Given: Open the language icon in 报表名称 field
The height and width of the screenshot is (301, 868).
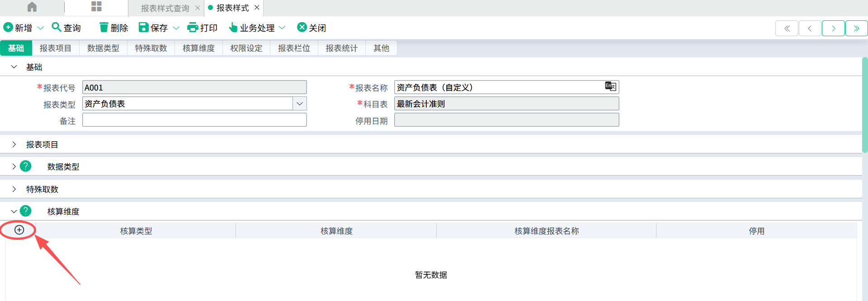Looking at the screenshot, I should point(610,86).
